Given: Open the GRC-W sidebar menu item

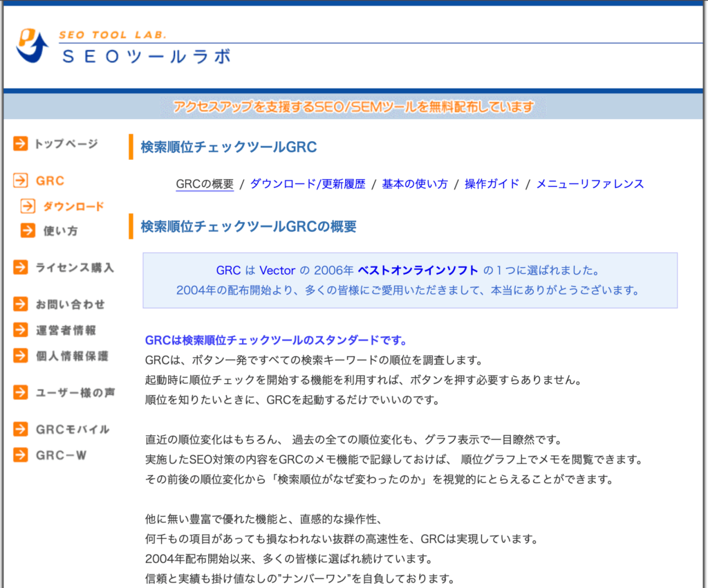Looking at the screenshot, I should 61,455.
